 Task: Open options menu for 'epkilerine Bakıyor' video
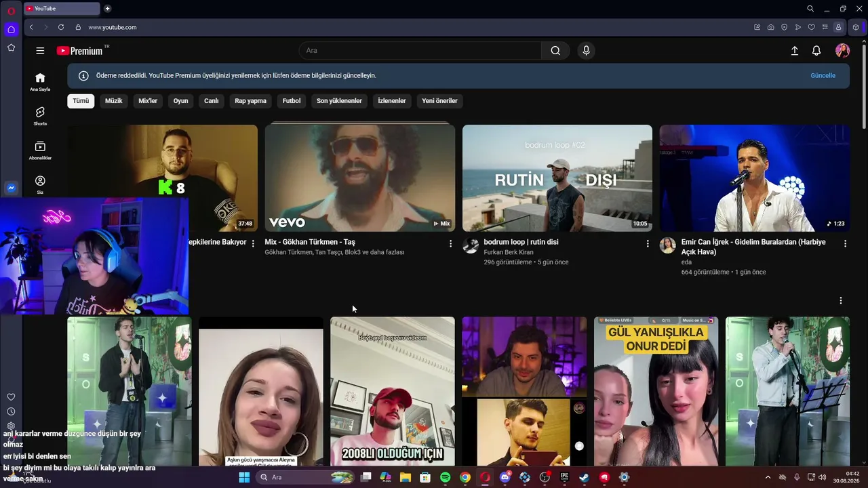click(x=253, y=243)
